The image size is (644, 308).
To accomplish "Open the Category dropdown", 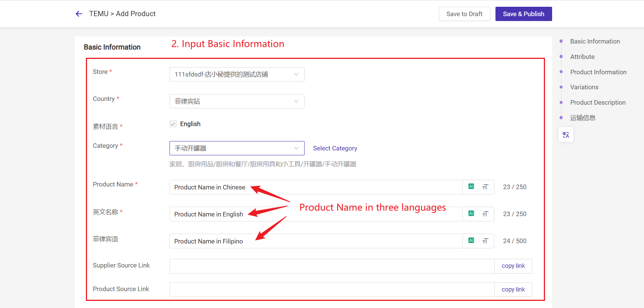I will coord(237,148).
